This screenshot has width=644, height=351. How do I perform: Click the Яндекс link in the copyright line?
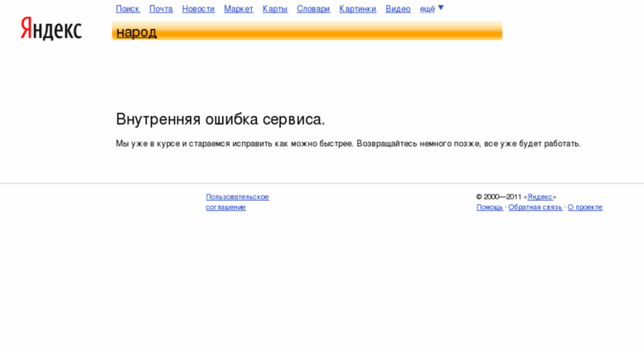pyautogui.click(x=540, y=197)
